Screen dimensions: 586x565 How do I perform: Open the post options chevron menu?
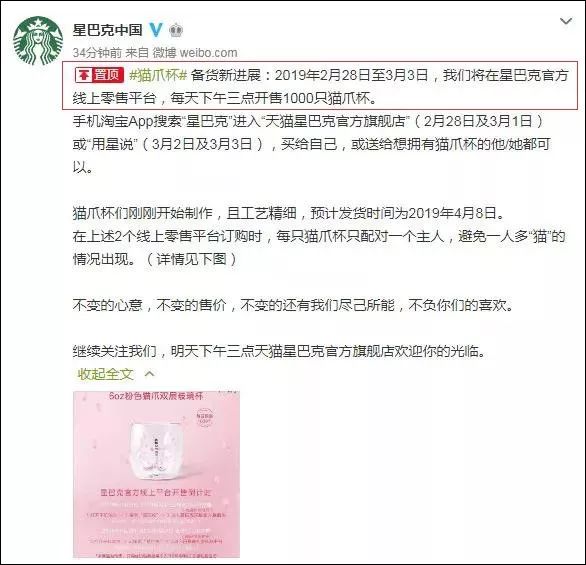[566, 21]
